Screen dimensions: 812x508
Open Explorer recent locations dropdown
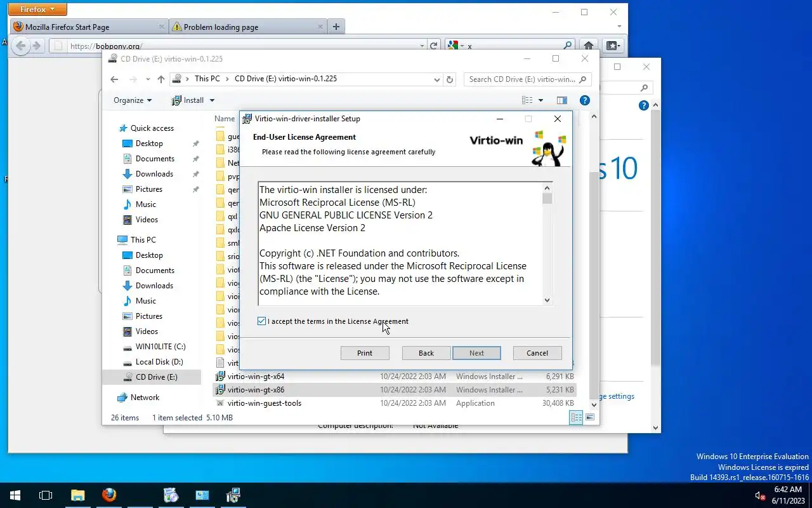(148, 79)
